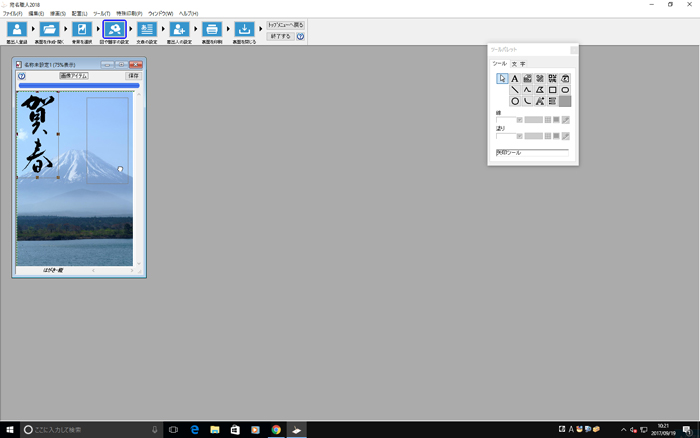
Task: Select the arrow pointer tool in palette
Action: click(x=502, y=78)
